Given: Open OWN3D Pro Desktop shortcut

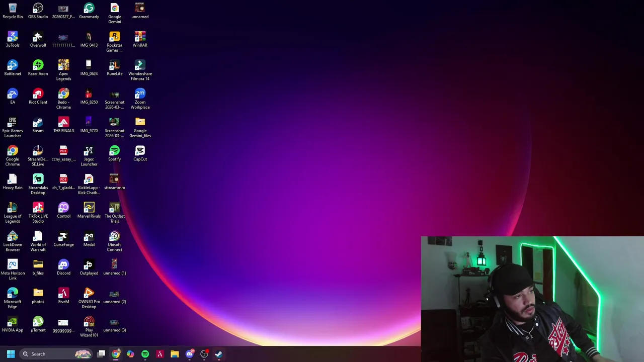Looking at the screenshot, I should (x=89, y=299).
